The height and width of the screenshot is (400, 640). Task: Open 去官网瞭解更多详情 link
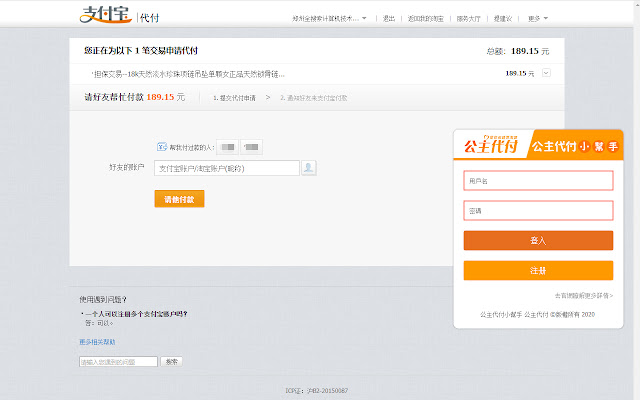[x=584, y=296]
